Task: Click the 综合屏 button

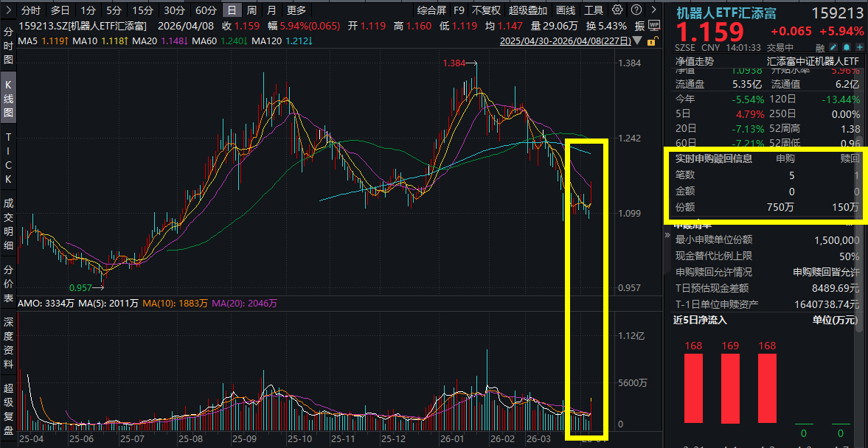Action: pos(431,10)
